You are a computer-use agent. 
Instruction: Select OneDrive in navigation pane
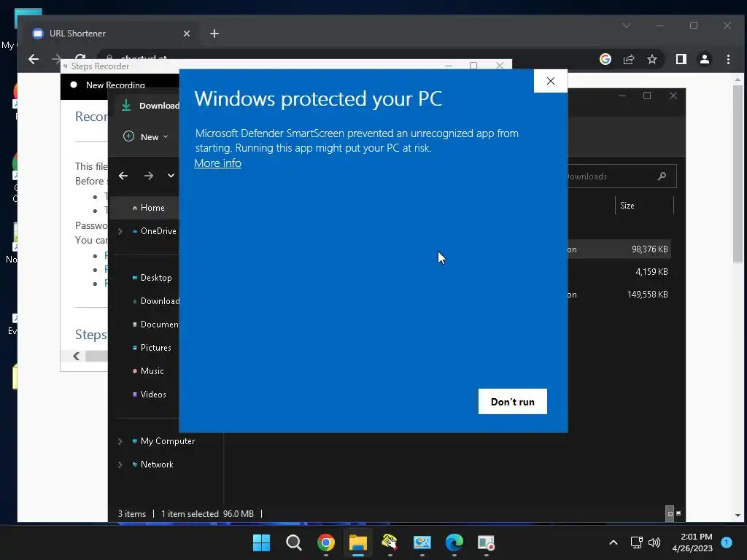coord(153,231)
